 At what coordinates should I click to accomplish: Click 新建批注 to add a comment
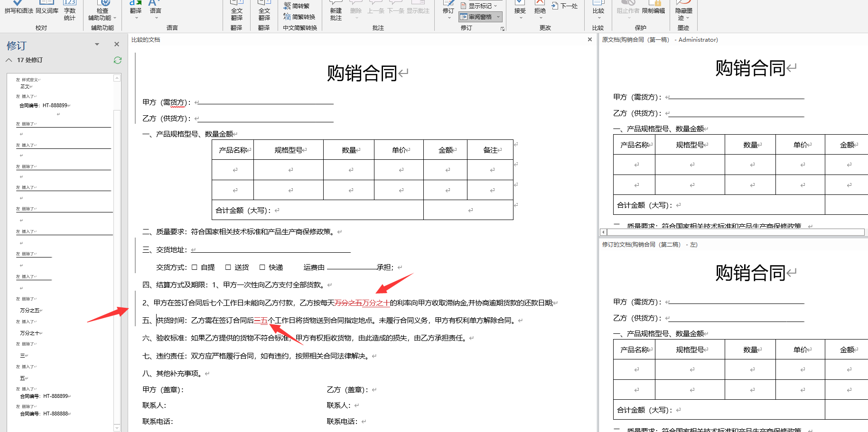336,10
